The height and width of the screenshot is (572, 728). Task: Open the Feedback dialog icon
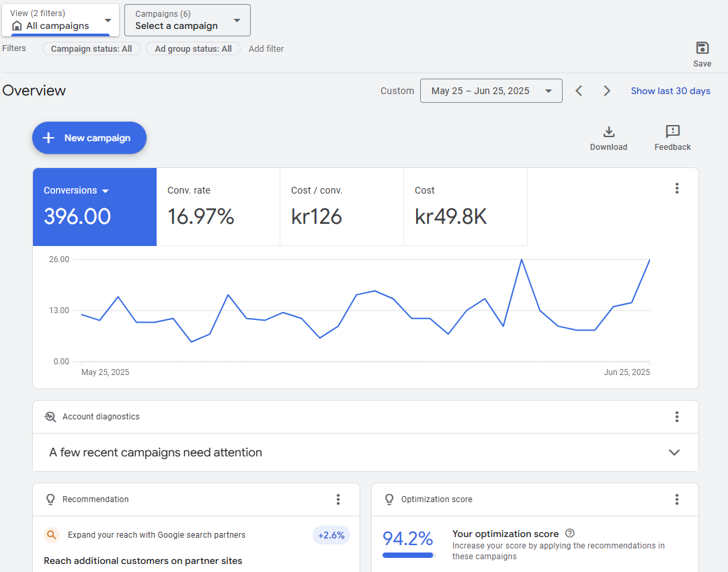point(672,131)
